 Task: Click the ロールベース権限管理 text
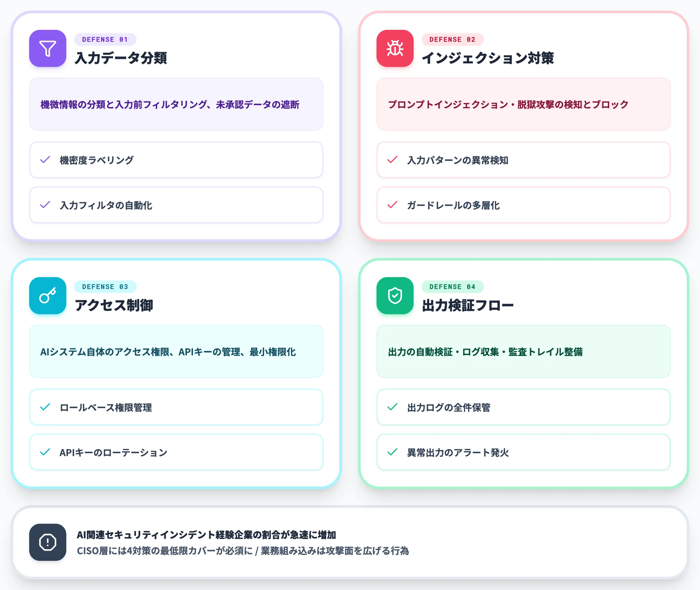click(x=106, y=407)
